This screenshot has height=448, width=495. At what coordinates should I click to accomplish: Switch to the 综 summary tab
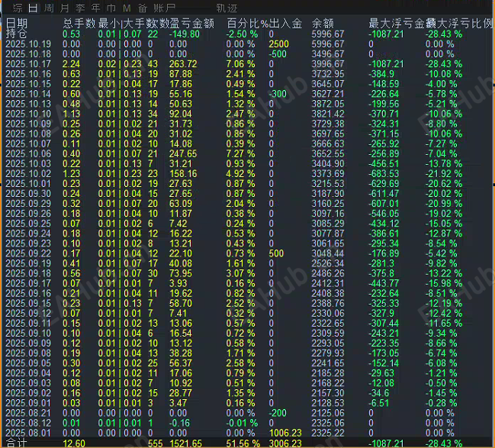tap(18, 8)
